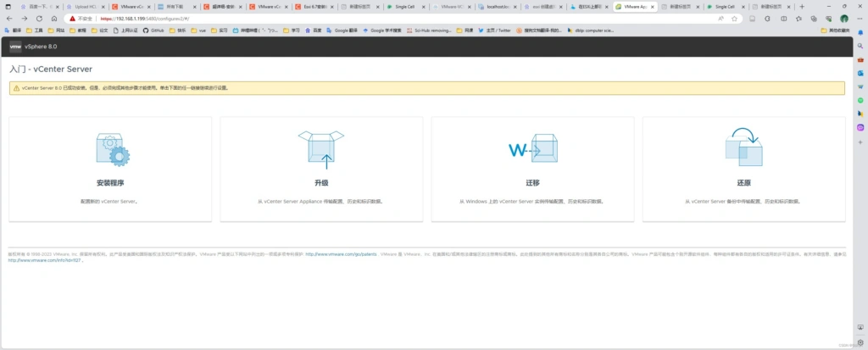Open the Google 学术搜索 bookmark

381,31
